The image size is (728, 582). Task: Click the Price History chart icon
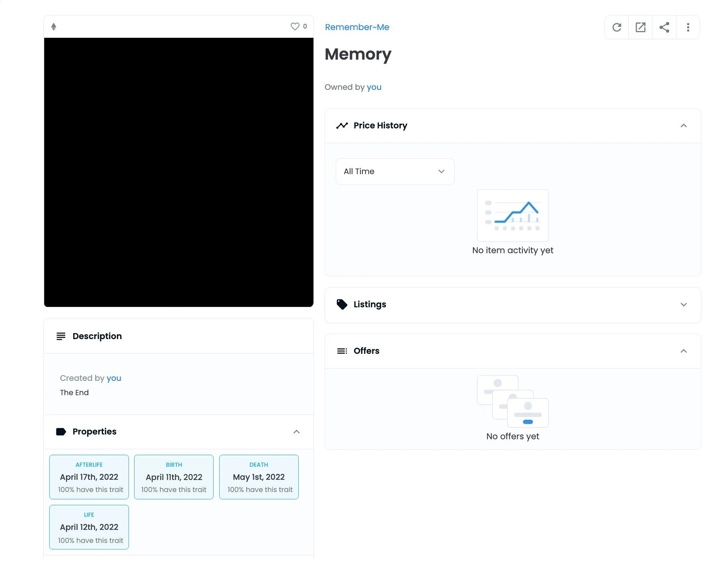(342, 126)
